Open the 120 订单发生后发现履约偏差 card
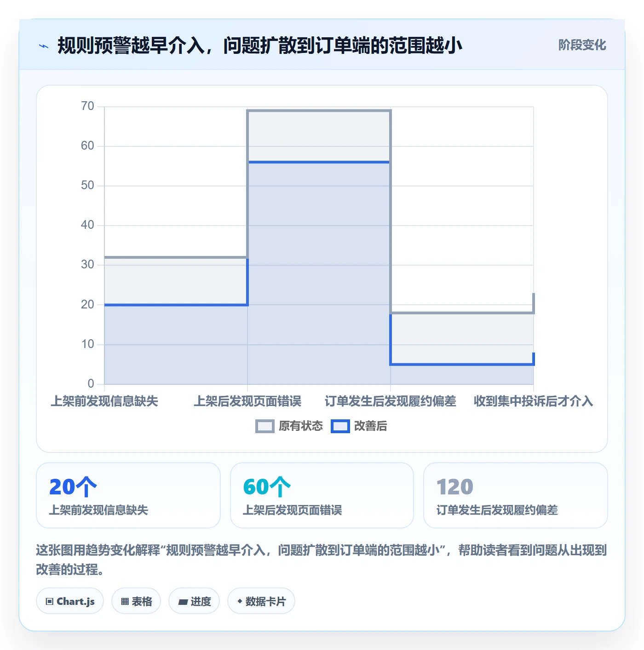This screenshot has height=650, width=644. click(516, 495)
